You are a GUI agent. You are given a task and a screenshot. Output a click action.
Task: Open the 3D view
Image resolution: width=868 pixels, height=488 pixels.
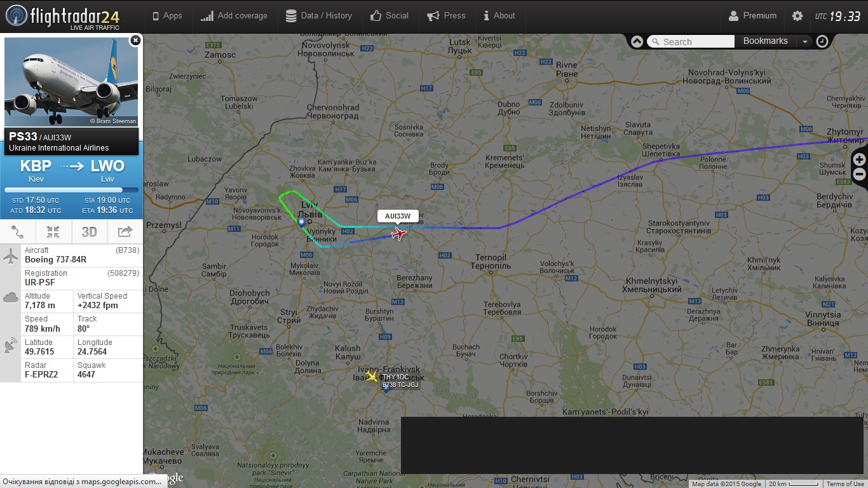[90, 232]
